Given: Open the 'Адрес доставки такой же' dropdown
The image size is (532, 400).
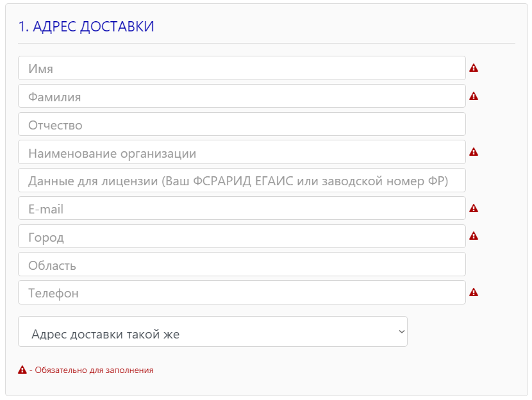Looking at the screenshot, I should [x=212, y=331].
